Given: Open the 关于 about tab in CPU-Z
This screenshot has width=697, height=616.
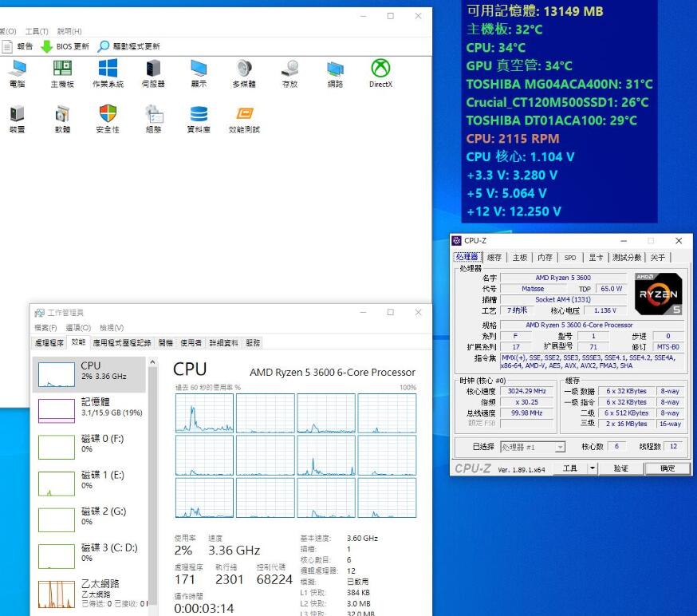Looking at the screenshot, I should coord(658,258).
